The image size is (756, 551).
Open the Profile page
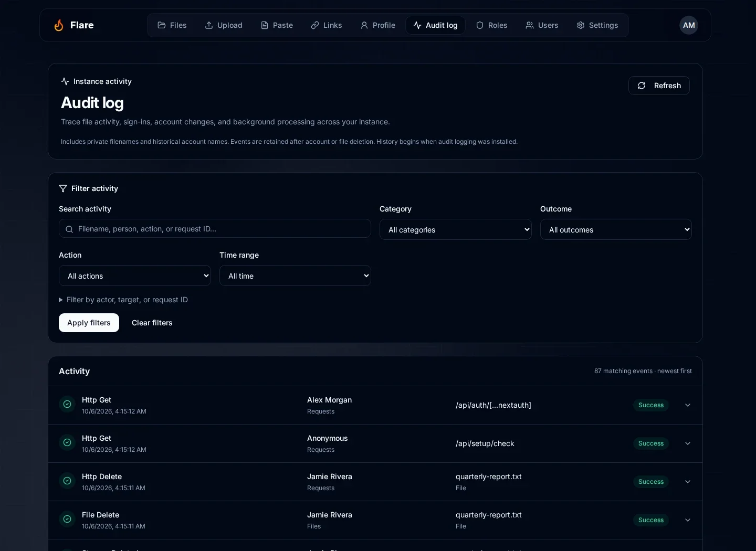[377, 25]
